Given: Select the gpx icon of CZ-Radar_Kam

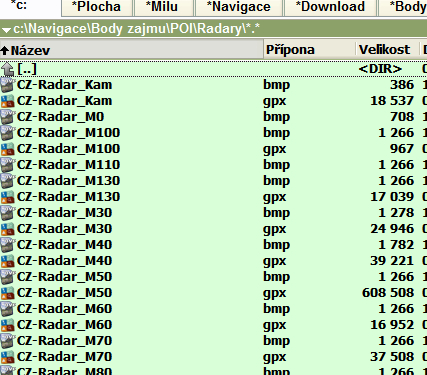Looking at the screenshot, I should point(7,101).
